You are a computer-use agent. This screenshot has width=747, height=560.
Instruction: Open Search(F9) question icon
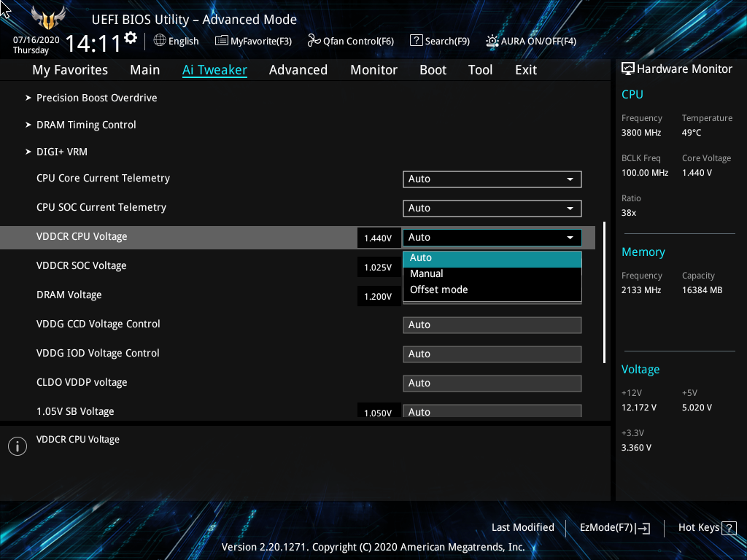point(416,41)
